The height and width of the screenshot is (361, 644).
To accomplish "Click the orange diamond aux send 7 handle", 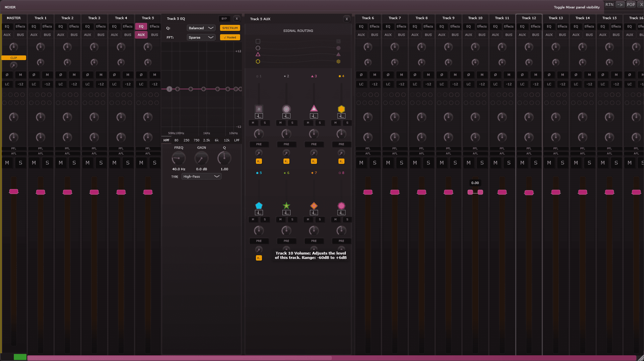I will (x=314, y=206).
